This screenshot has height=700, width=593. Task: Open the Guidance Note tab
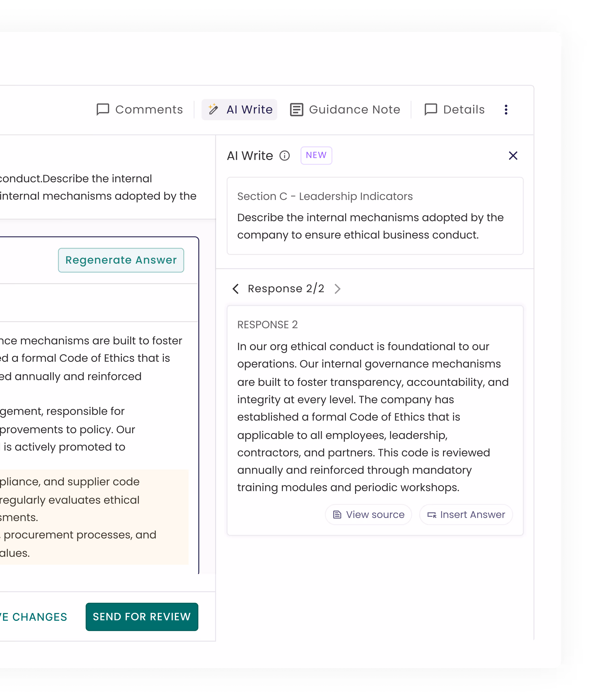pyautogui.click(x=345, y=110)
